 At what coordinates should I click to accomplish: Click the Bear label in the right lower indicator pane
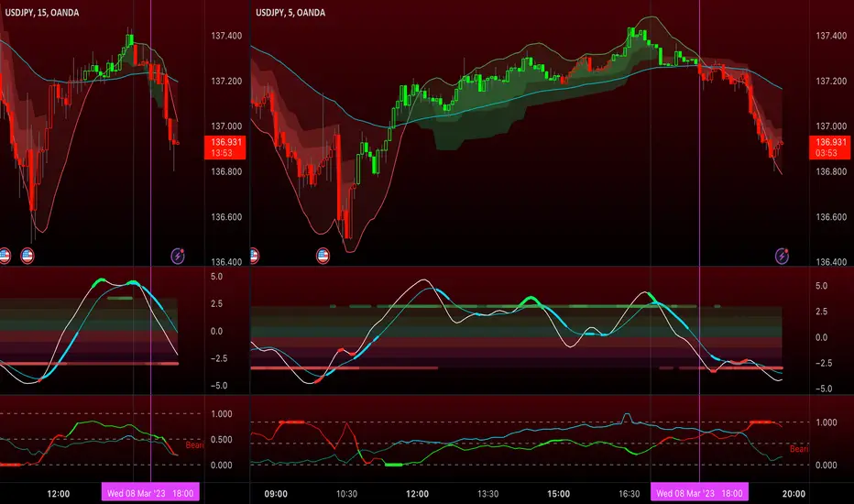(799, 449)
